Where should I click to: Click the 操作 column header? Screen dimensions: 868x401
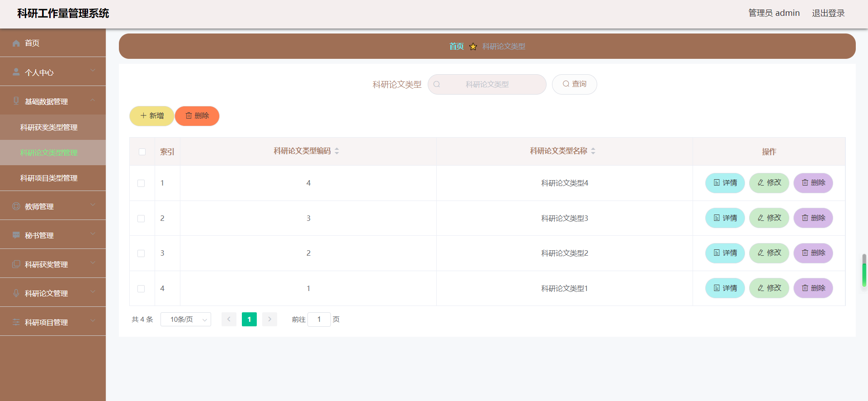[x=769, y=152]
